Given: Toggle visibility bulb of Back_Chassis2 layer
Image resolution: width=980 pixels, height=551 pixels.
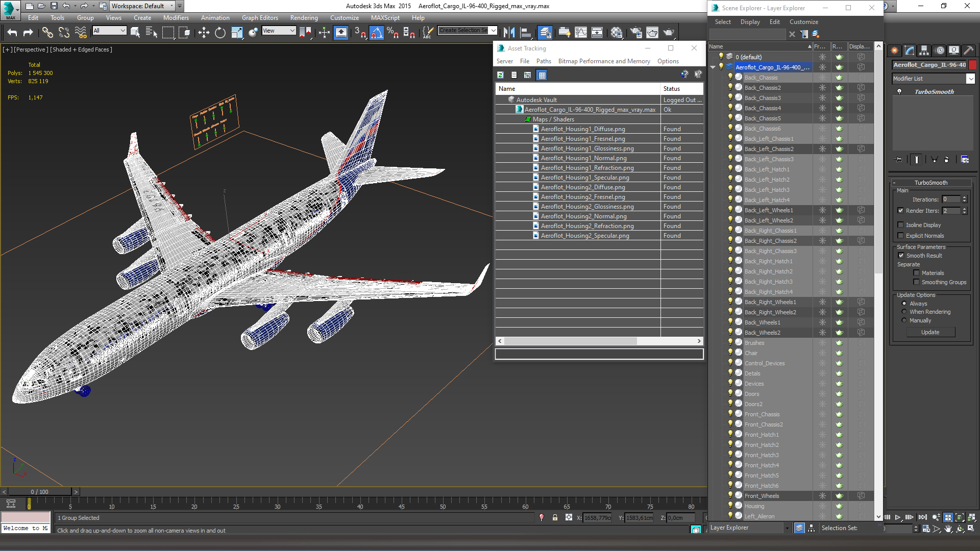Looking at the screenshot, I should click(730, 87).
